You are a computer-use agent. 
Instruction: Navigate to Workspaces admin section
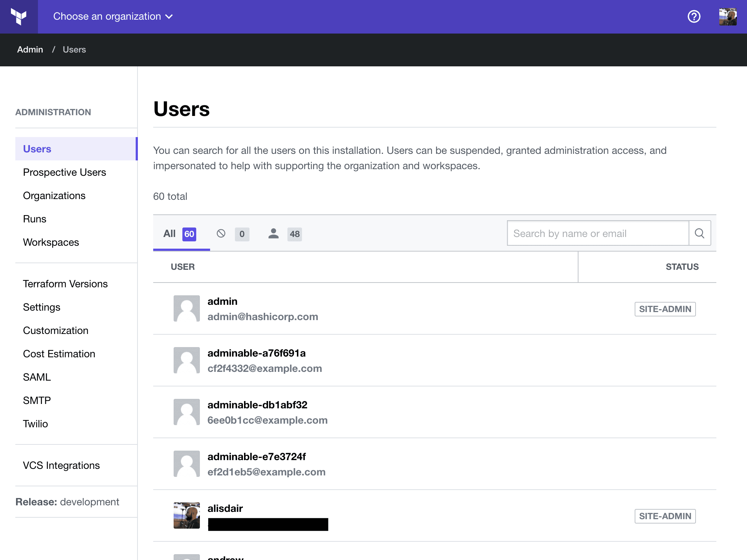point(51,241)
